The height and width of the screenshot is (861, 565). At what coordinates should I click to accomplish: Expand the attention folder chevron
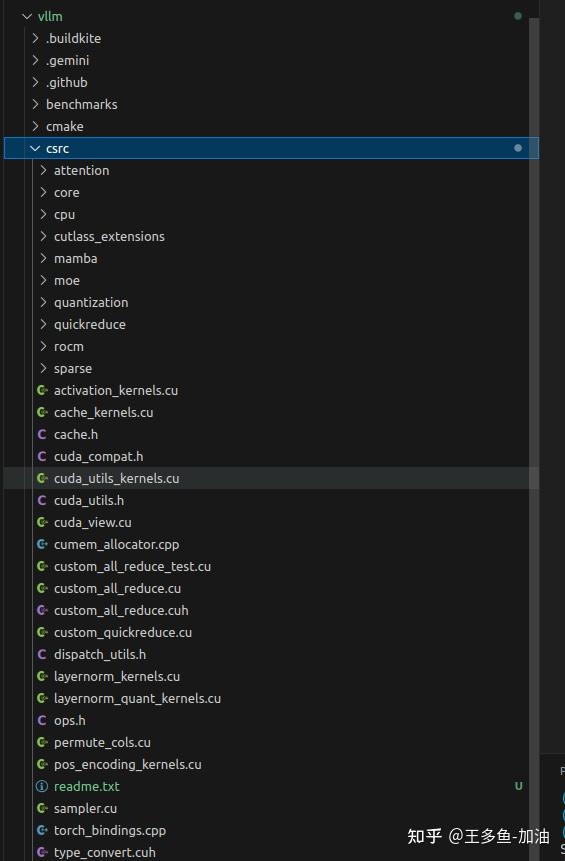pyautogui.click(x=43, y=170)
